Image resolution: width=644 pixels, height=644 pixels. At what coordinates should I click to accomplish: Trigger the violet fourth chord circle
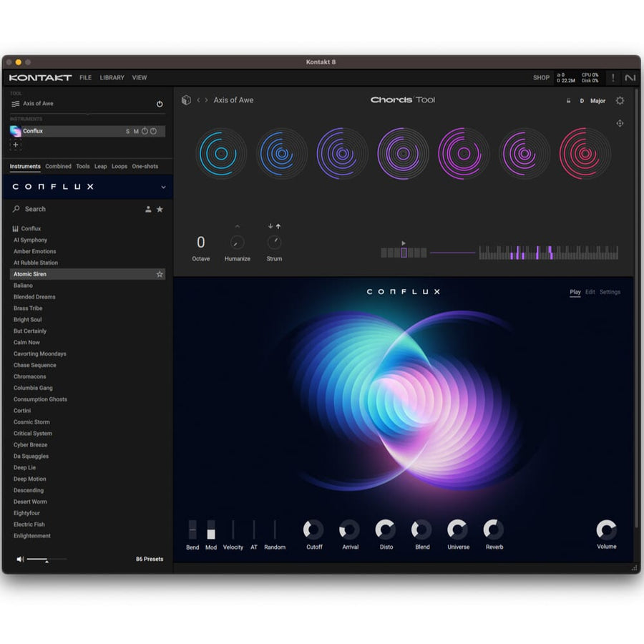403,154
